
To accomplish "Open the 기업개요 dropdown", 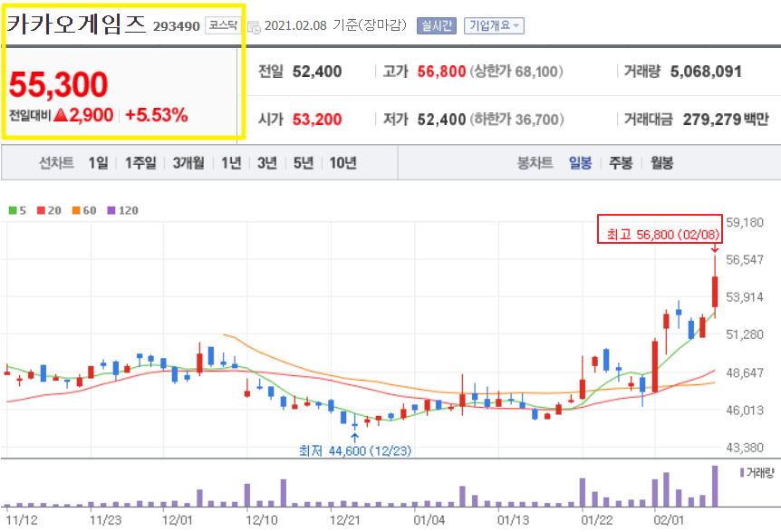I will click(x=494, y=25).
